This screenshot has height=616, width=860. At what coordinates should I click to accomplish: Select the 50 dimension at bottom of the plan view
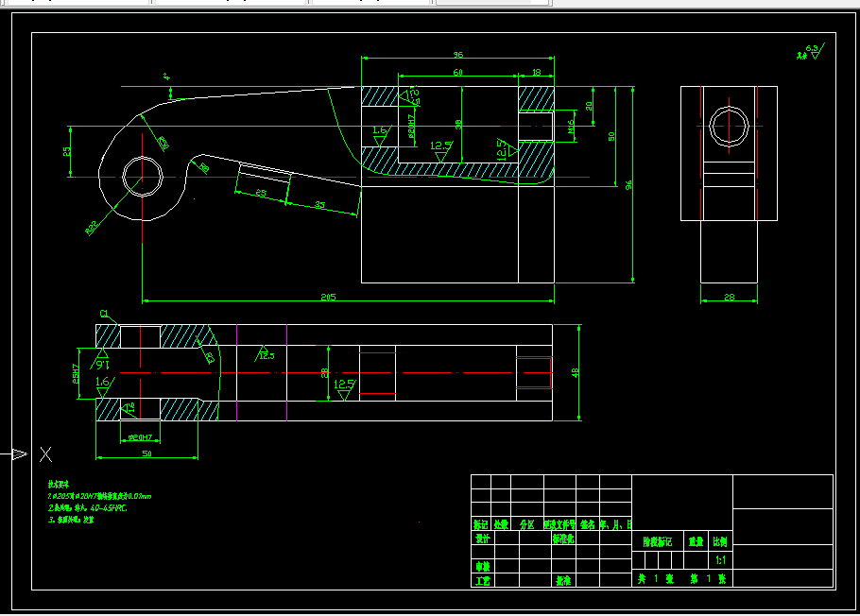pos(147,453)
